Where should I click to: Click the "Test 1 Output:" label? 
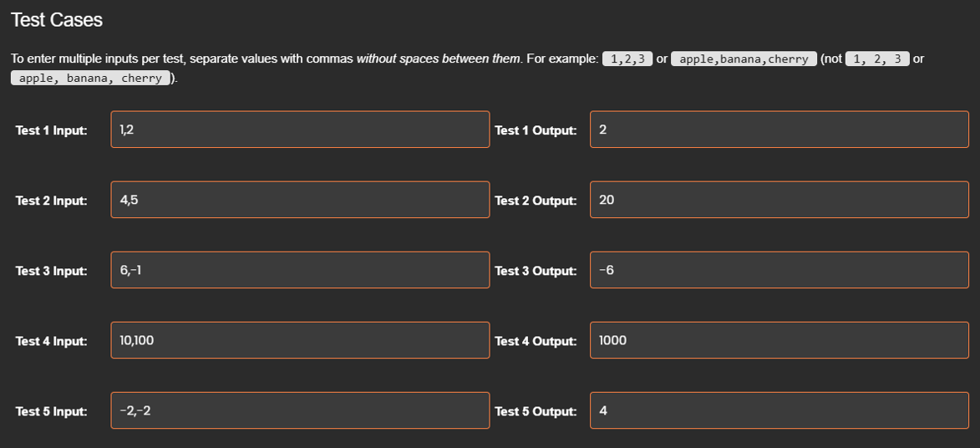(535, 130)
